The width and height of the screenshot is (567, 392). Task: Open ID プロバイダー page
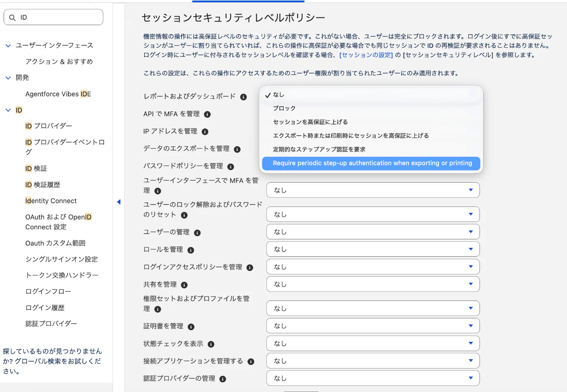[x=49, y=126]
